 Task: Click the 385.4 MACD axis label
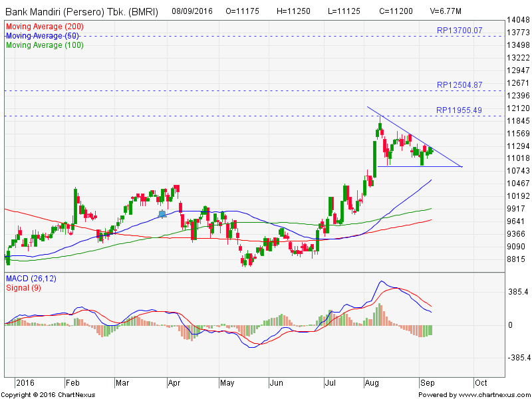(x=517, y=292)
